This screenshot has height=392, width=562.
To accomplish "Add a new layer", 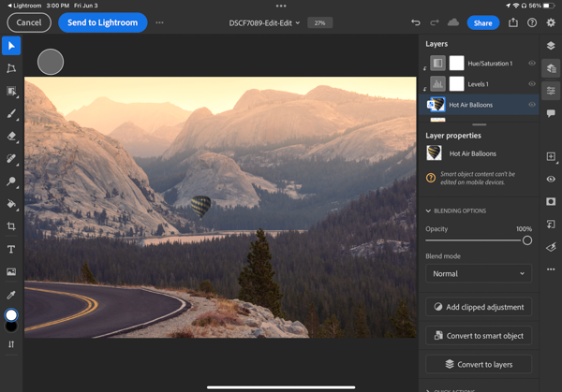I will 551,156.
